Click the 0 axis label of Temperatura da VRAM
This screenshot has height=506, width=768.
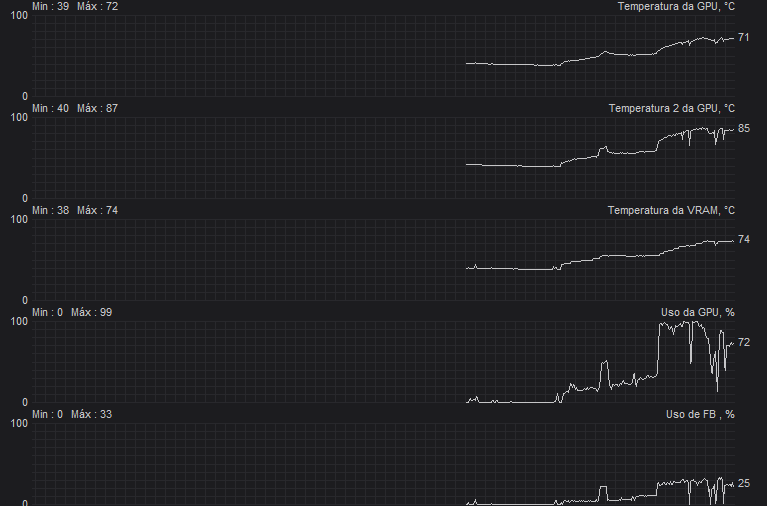[25, 300]
